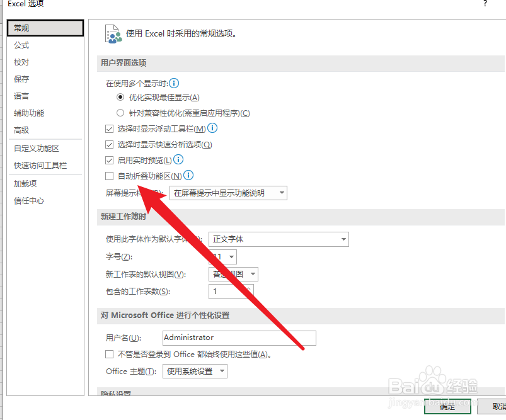Screen dimensions: 506x420
Task: Click the general options header icon
Action: (x=113, y=34)
